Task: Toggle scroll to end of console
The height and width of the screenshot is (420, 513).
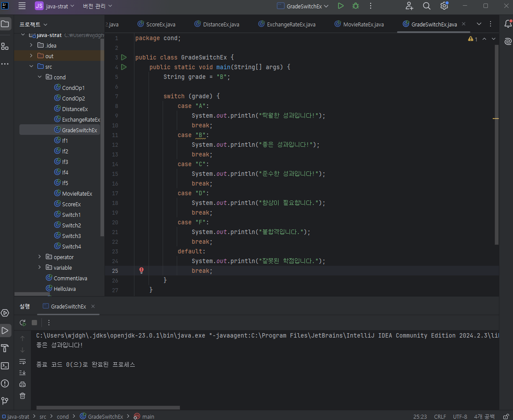Action: click(22, 372)
